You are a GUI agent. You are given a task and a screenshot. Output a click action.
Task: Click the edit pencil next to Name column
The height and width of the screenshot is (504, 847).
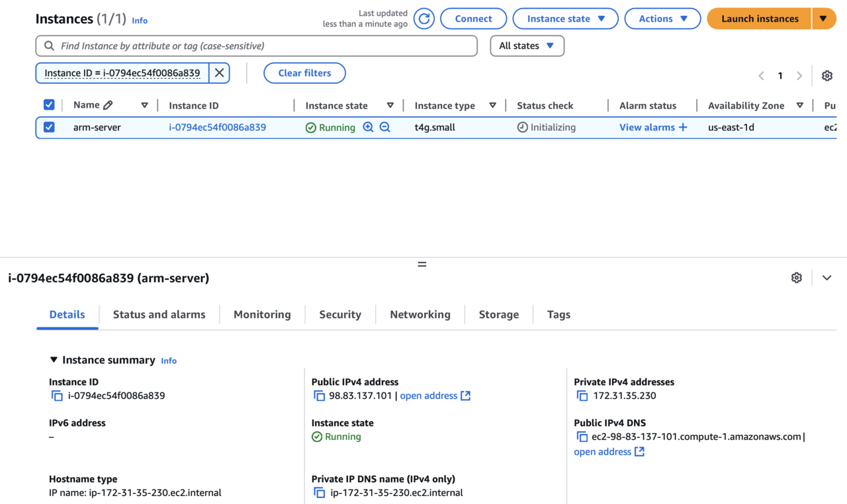click(x=108, y=105)
